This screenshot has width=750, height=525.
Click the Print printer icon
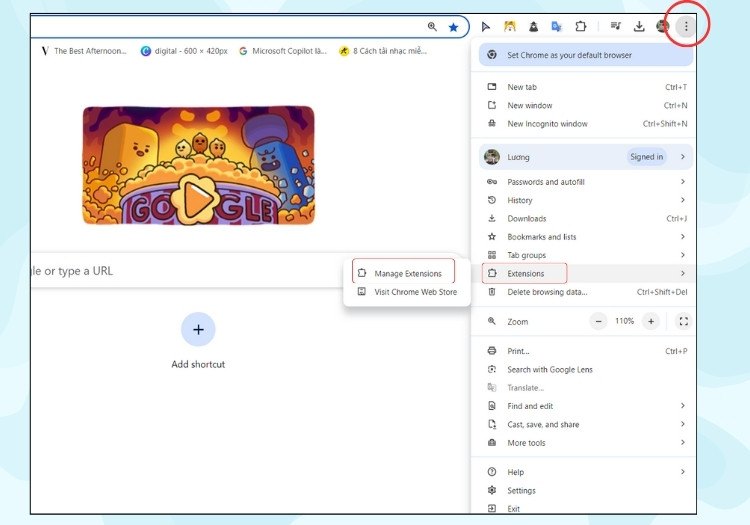click(491, 351)
